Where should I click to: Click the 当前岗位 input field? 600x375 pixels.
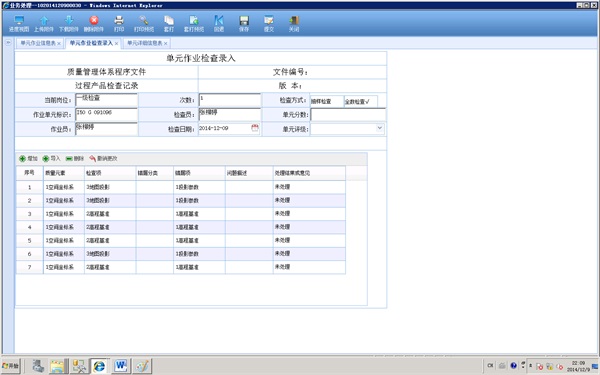point(106,100)
